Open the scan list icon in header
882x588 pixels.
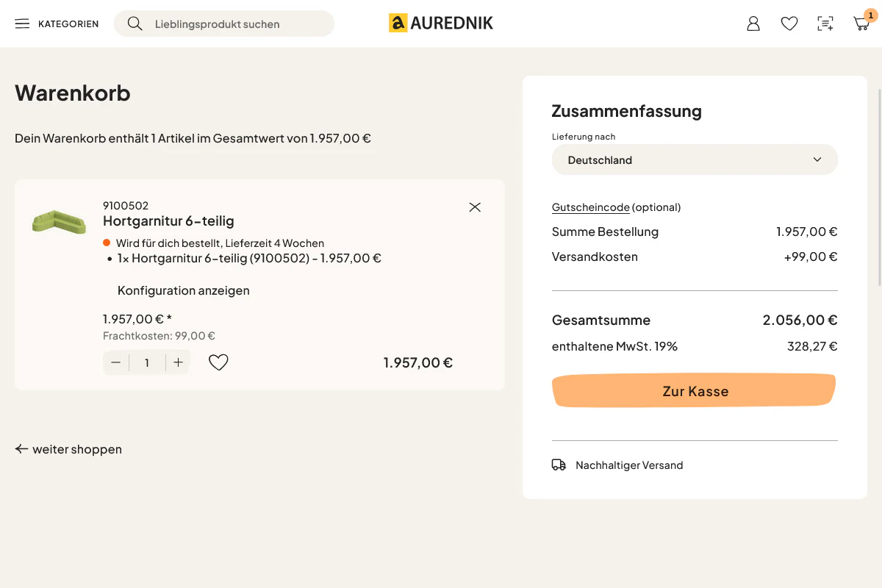[x=825, y=24]
